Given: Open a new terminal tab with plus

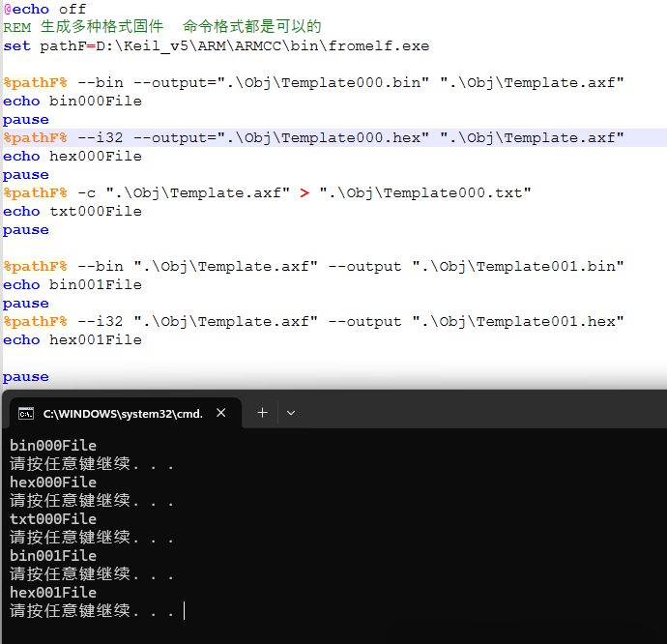Looking at the screenshot, I should coord(262,413).
